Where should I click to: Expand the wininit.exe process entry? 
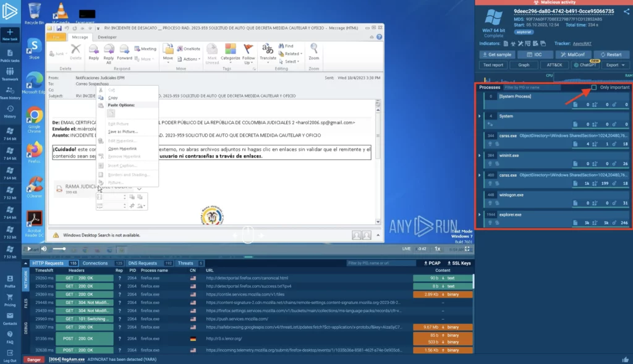(x=480, y=155)
